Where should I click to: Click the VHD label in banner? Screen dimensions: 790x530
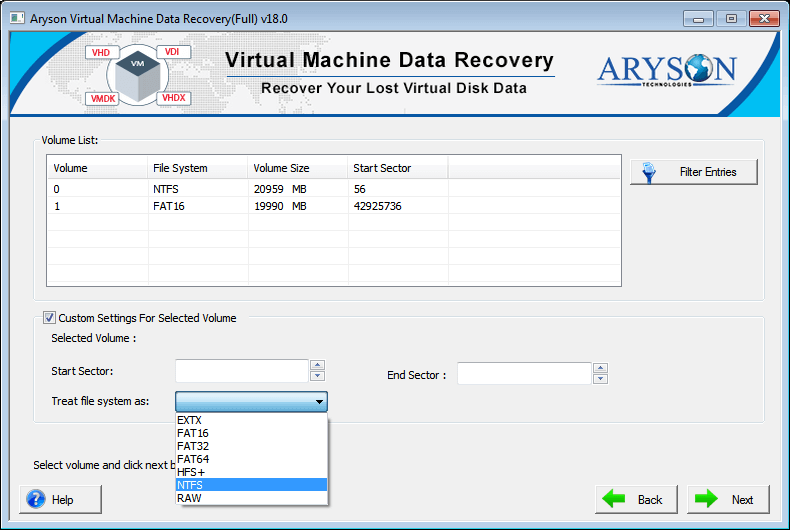[101, 52]
